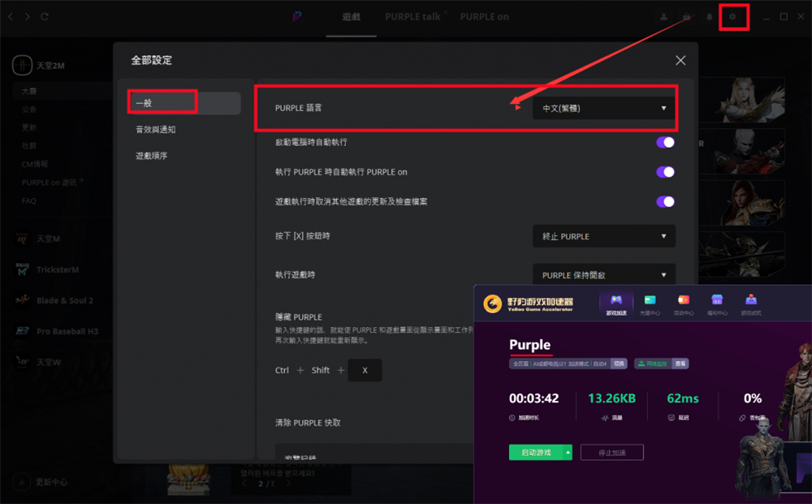Toggle 執行 PURPLE 時自動執行 PURPLE on switch
Screen dimensions: 812x504
tap(666, 172)
